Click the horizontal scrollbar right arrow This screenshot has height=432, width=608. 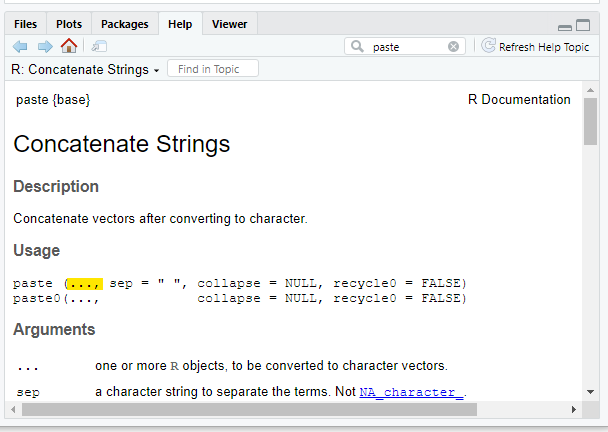574,410
